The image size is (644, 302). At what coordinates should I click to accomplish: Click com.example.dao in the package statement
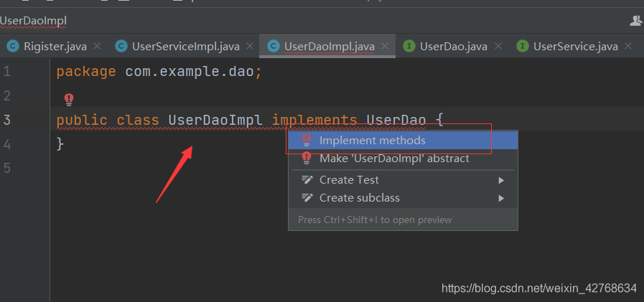point(190,72)
